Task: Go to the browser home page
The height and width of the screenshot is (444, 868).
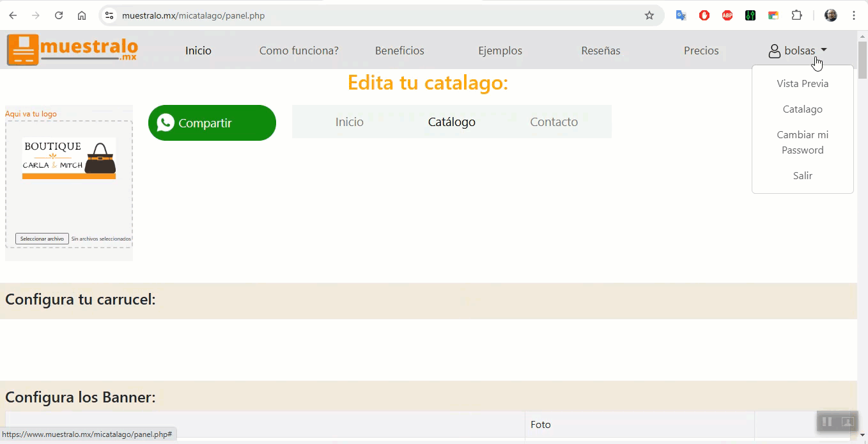Action: tap(82, 15)
